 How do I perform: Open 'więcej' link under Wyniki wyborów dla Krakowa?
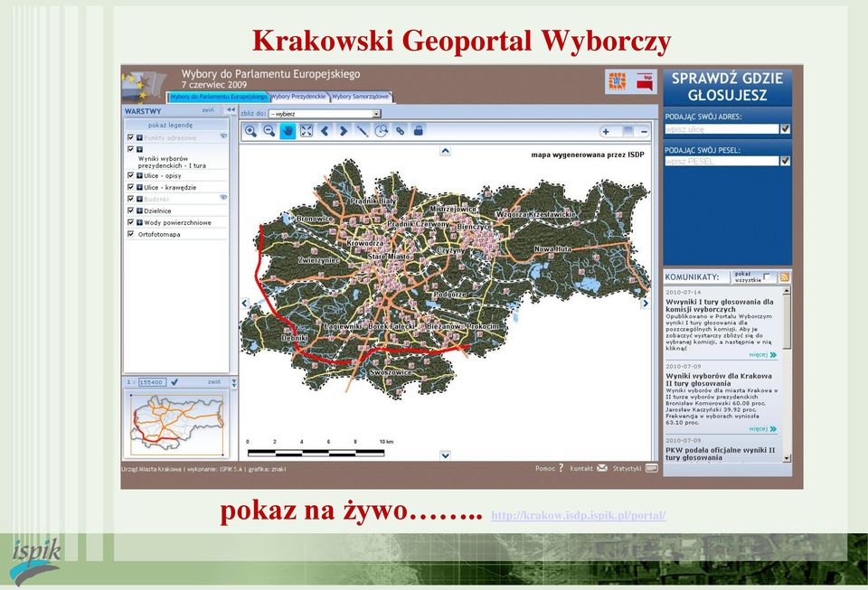click(x=763, y=428)
